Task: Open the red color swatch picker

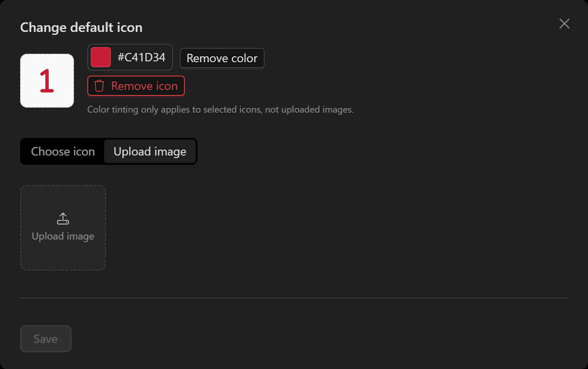Action: [101, 57]
